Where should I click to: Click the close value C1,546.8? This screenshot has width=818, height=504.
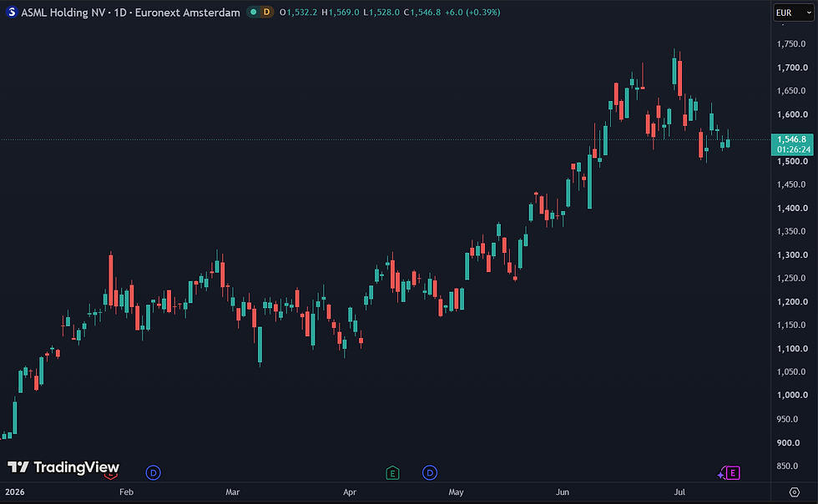coord(422,12)
